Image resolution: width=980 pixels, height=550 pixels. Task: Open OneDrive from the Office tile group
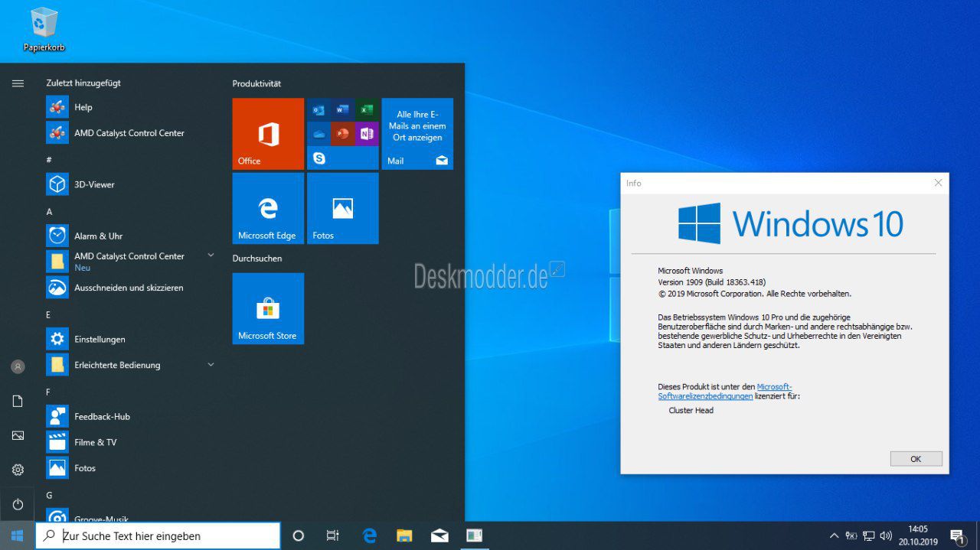(318, 134)
